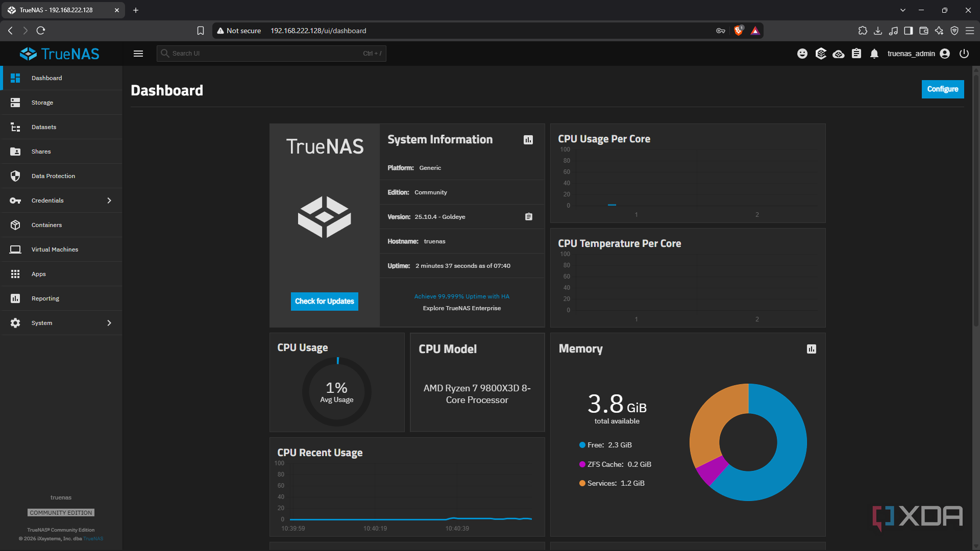
Task: Bookmark this page icon
Action: pyautogui.click(x=201, y=31)
